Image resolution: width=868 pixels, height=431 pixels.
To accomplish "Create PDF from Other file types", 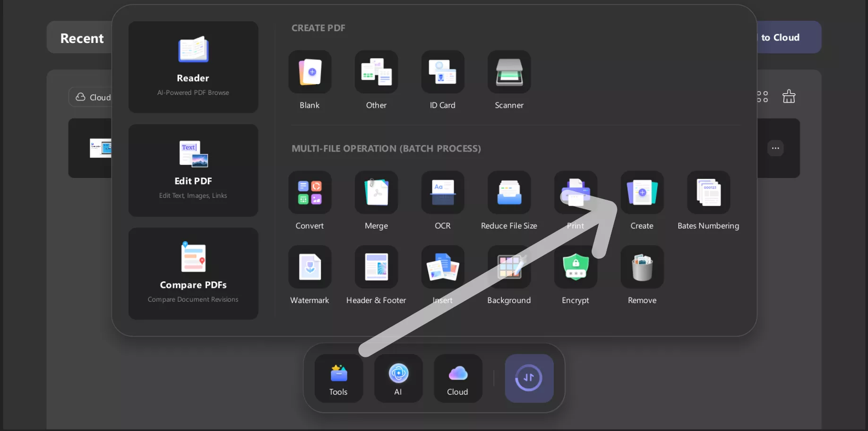I will point(376,72).
